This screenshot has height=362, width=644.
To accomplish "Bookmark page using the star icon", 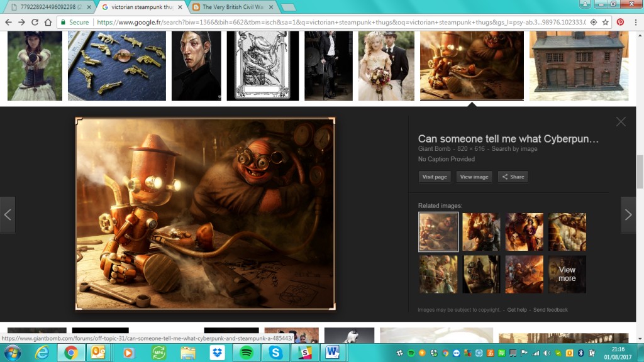I will [x=606, y=22].
